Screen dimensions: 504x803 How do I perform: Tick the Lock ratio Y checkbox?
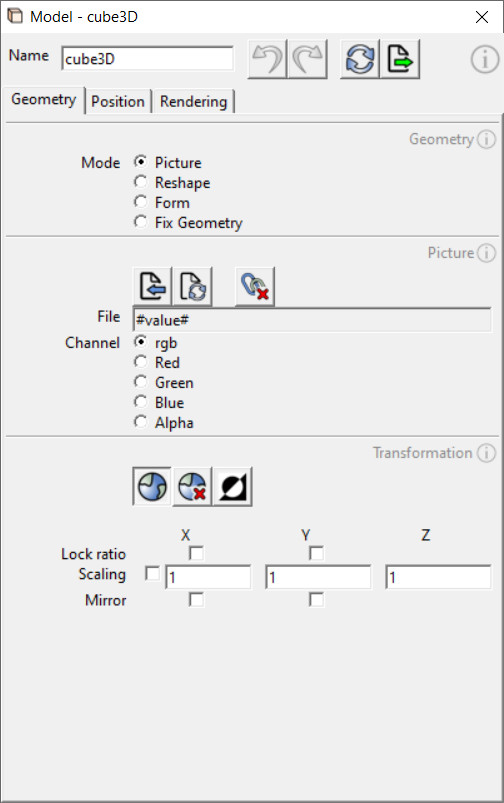coord(317,553)
